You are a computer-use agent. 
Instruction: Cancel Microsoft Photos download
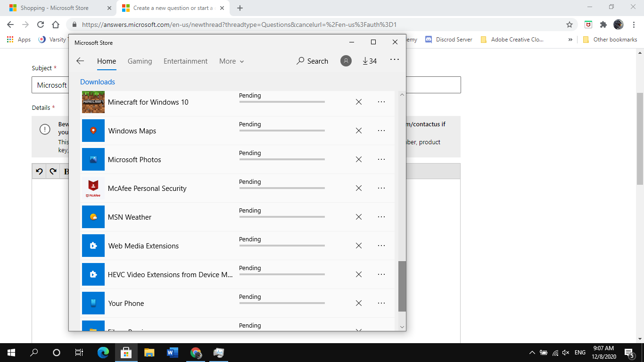click(359, 159)
